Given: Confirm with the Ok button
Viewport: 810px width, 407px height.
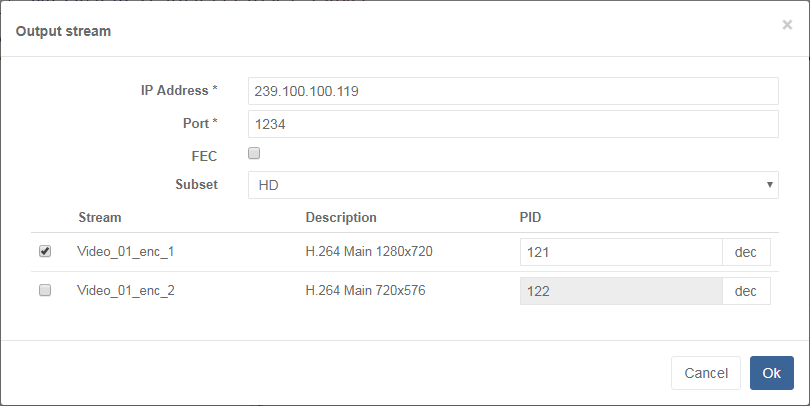Looking at the screenshot, I should 771,373.
